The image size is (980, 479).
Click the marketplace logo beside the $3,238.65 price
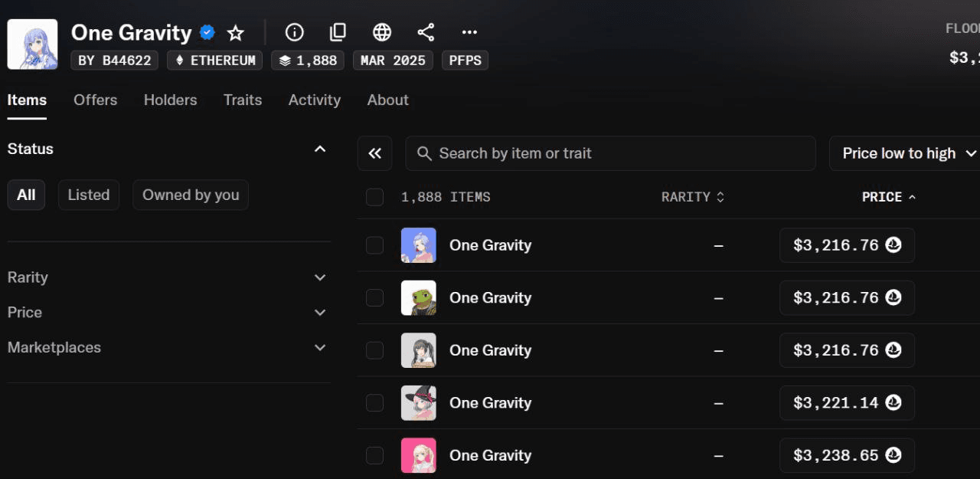(893, 455)
